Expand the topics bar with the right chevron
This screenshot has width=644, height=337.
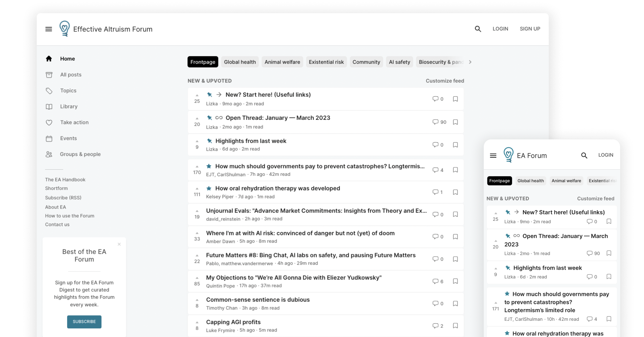(x=470, y=62)
